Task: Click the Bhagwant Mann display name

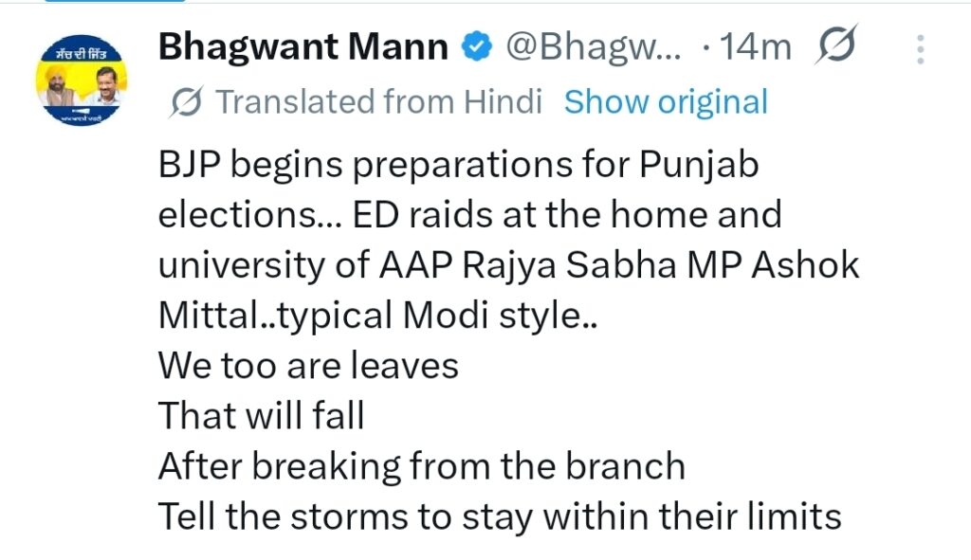Action: [x=303, y=46]
